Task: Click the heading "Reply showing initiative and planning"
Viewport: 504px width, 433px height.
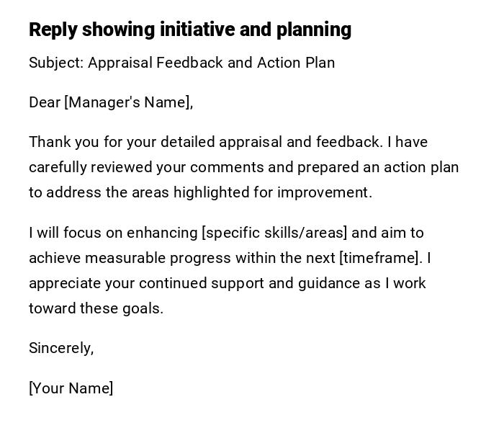Action: coord(190,30)
